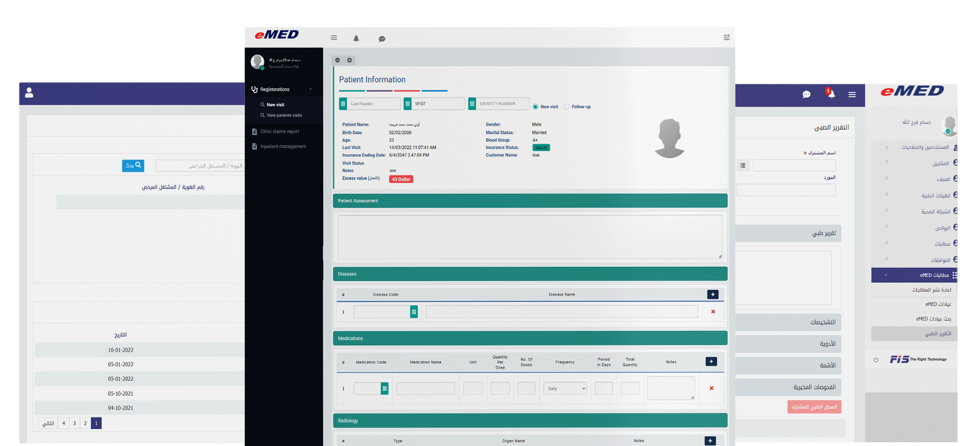The image size is (980, 446).
Task: Click the Patient Assessment text area
Action: tap(530, 236)
